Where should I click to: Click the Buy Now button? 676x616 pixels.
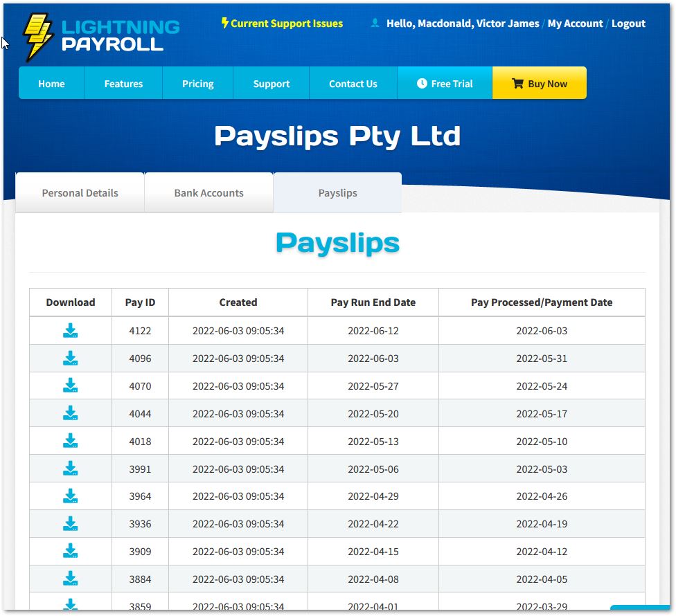540,83
